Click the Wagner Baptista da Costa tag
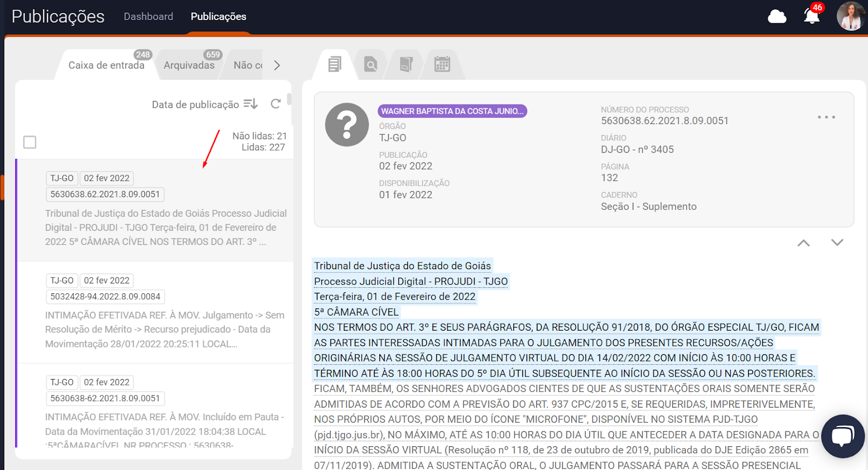The height and width of the screenshot is (470, 868). (x=452, y=111)
